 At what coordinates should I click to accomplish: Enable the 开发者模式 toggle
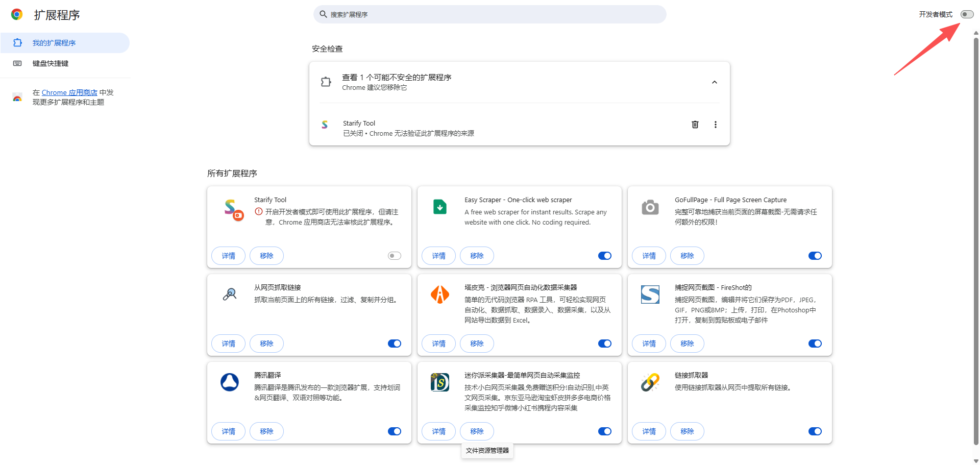click(x=967, y=14)
